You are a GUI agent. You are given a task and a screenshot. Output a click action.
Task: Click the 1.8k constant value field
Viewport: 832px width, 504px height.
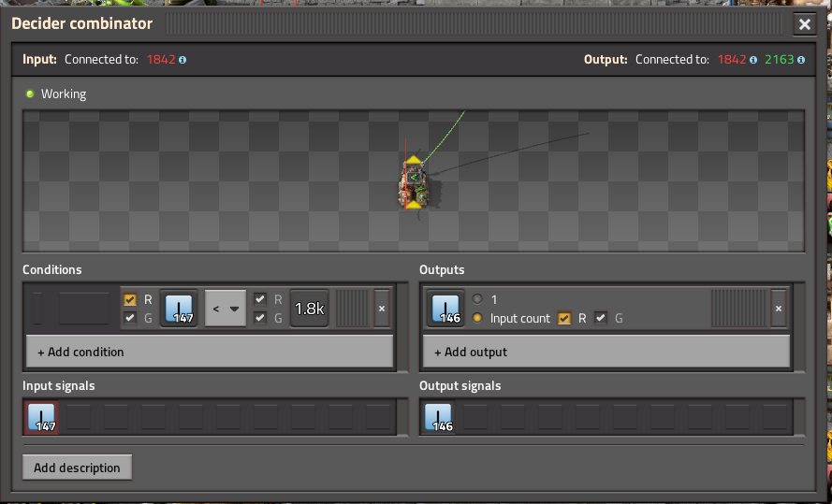[309, 309]
